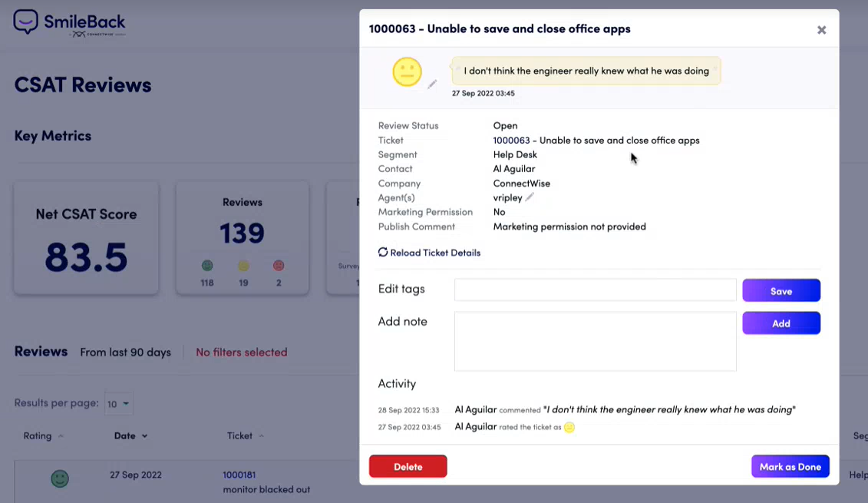Click the No filters selected link
Image resolution: width=868 pixels, height=503 pixels.
pyautogui.click(x=241, y=352)
